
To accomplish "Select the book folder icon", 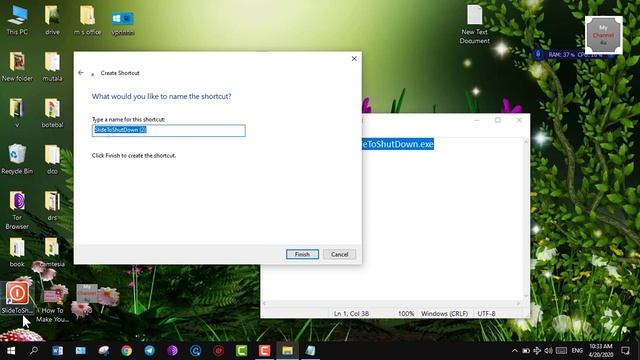I will pos(17,253).
